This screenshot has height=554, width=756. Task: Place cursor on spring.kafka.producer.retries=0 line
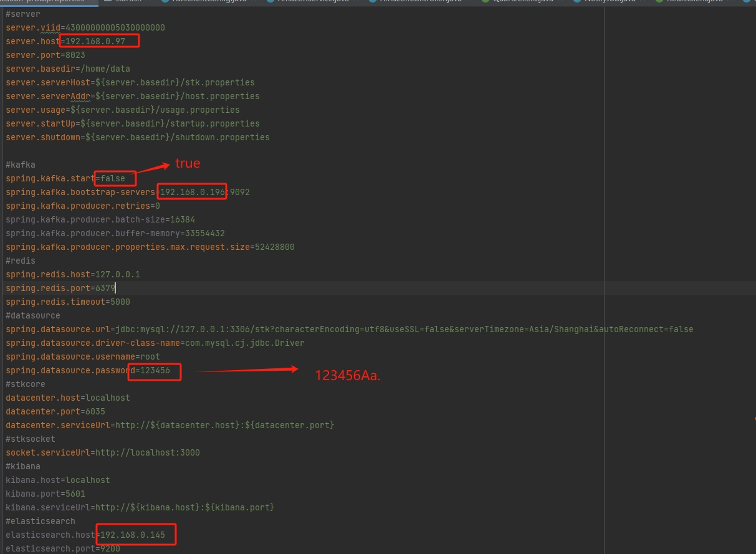click(x=83, y=206)
